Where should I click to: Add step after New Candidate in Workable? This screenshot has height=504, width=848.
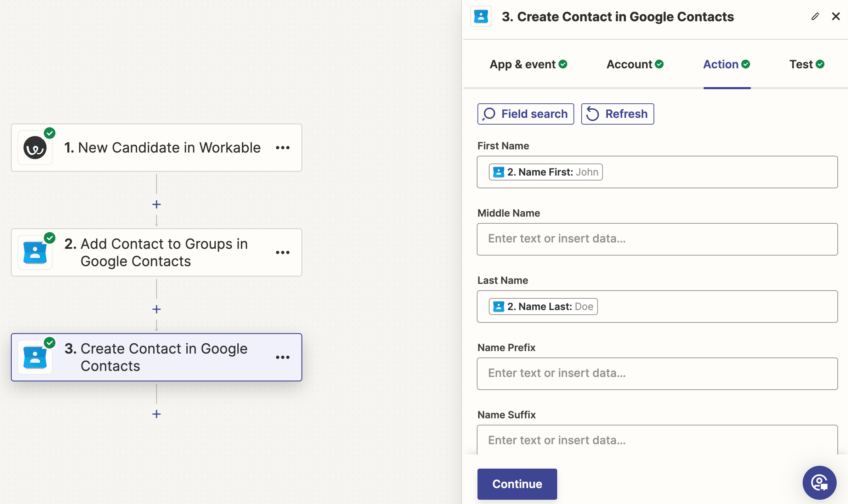point(157,205)
